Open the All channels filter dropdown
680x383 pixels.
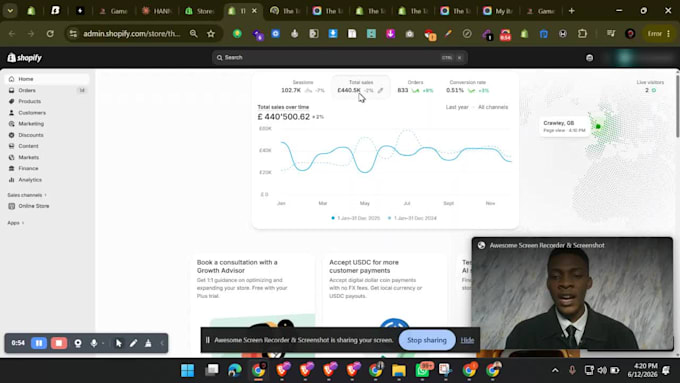493,107
